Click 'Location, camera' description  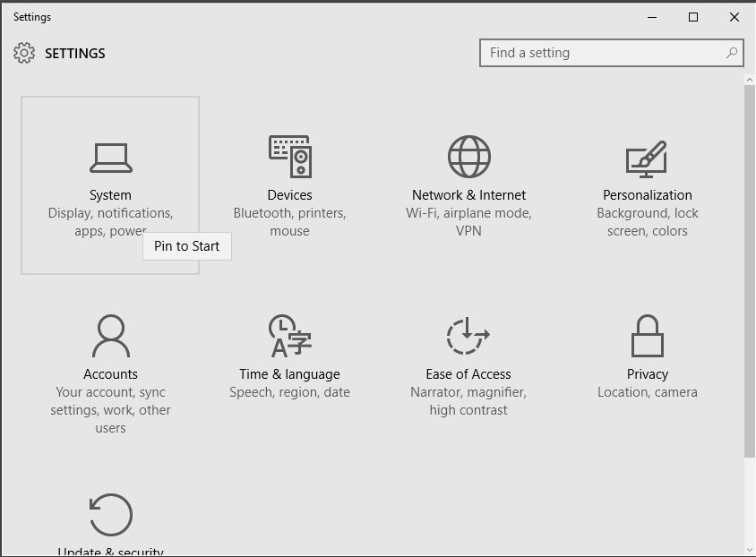click(x=648, y=392)
